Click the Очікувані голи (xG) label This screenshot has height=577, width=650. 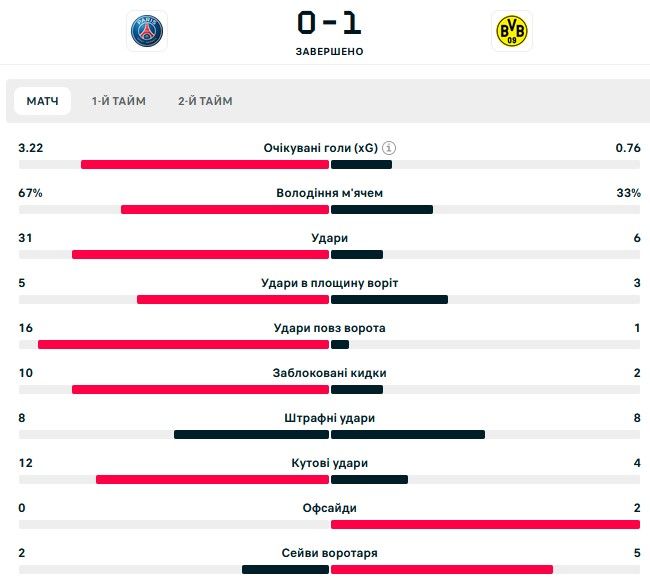click(321, 148)
